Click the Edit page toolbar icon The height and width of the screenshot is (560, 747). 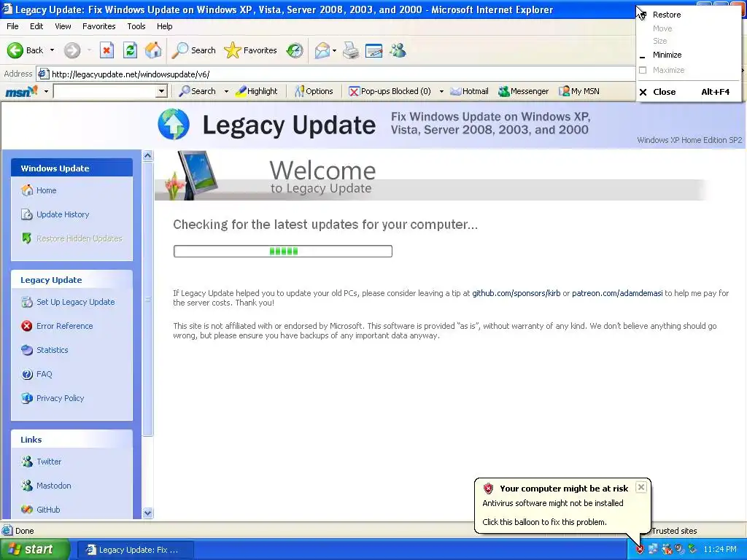click(374, 50)
